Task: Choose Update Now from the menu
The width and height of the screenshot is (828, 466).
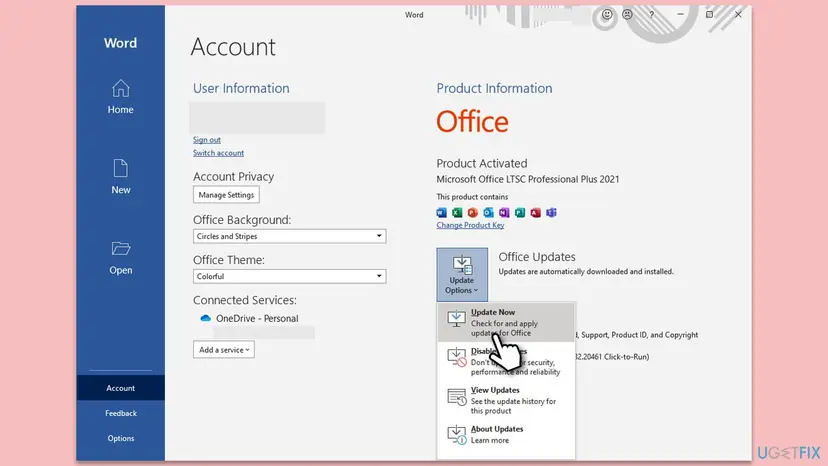Action: coord(506,322)
